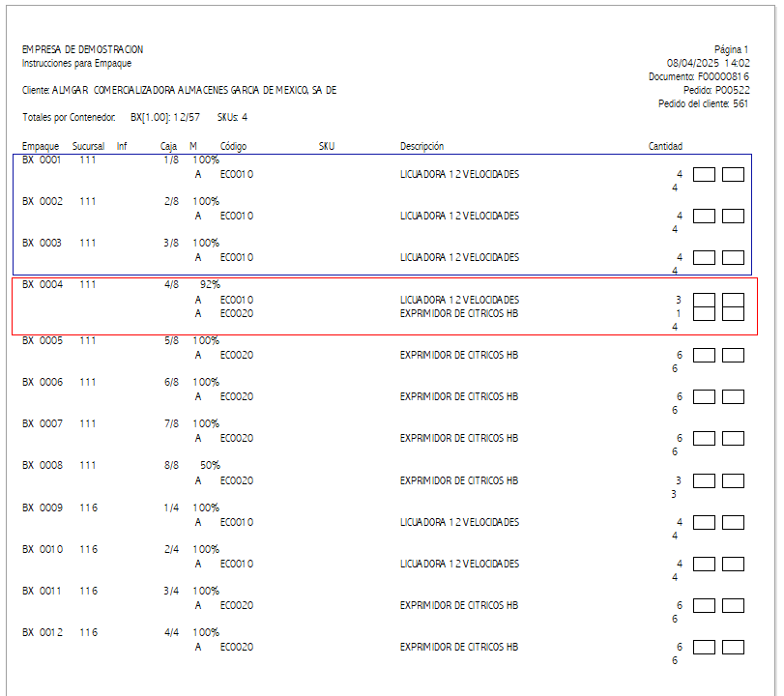Tick the right check box for BX 0011
The image size is (784, 696).
tap(733, 605)
